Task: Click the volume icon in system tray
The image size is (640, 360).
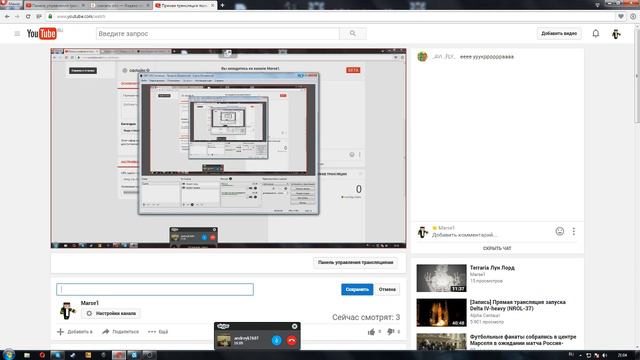Action: click(605, 356)
